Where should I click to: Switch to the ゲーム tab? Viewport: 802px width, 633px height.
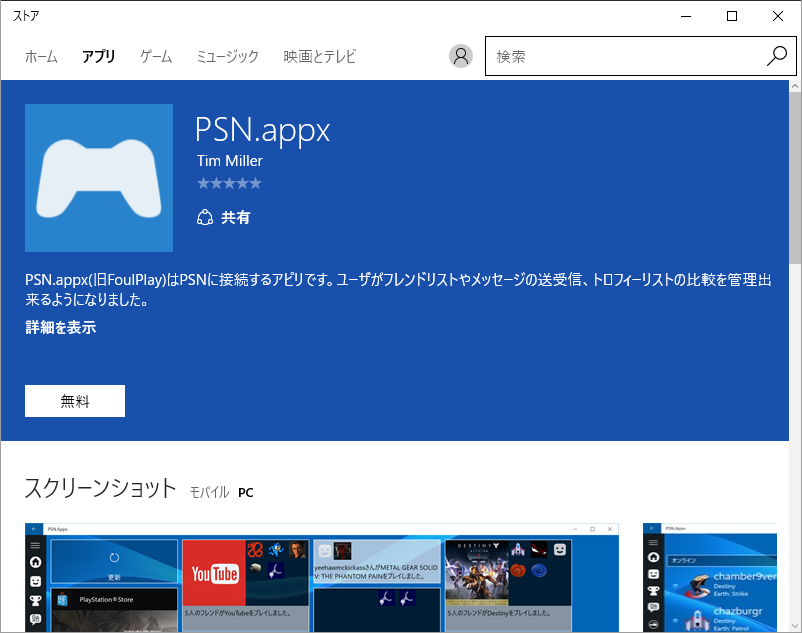pos(156,56)
